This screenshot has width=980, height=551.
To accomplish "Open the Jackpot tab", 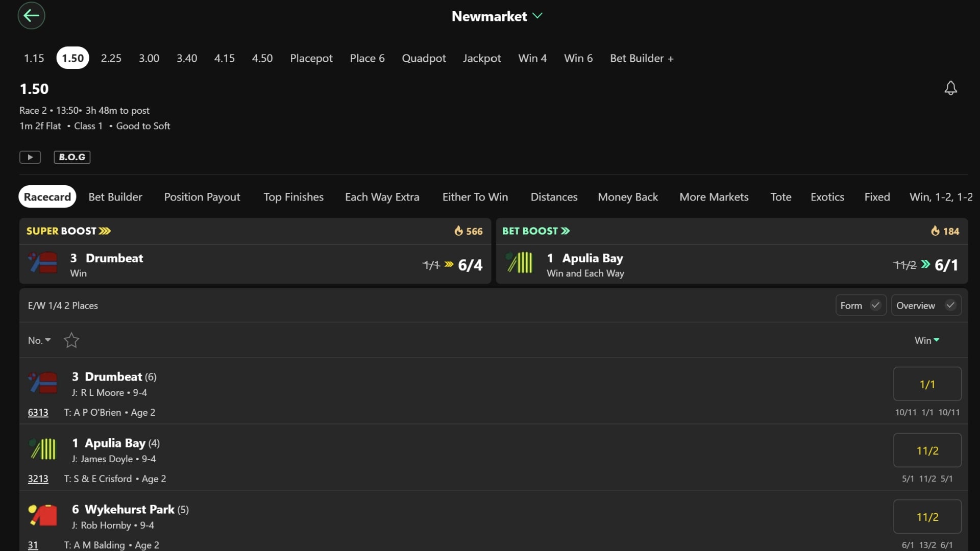I will tap(482, 58).
